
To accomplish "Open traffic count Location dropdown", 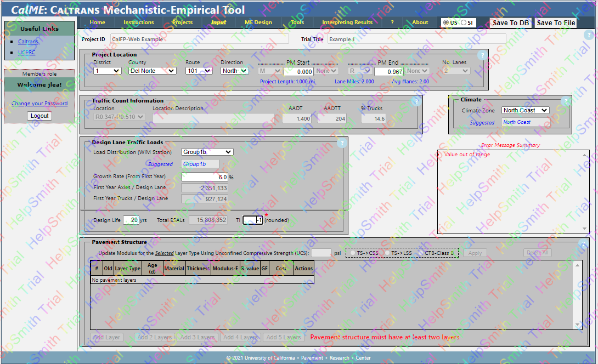I will (x=119, y=117).
